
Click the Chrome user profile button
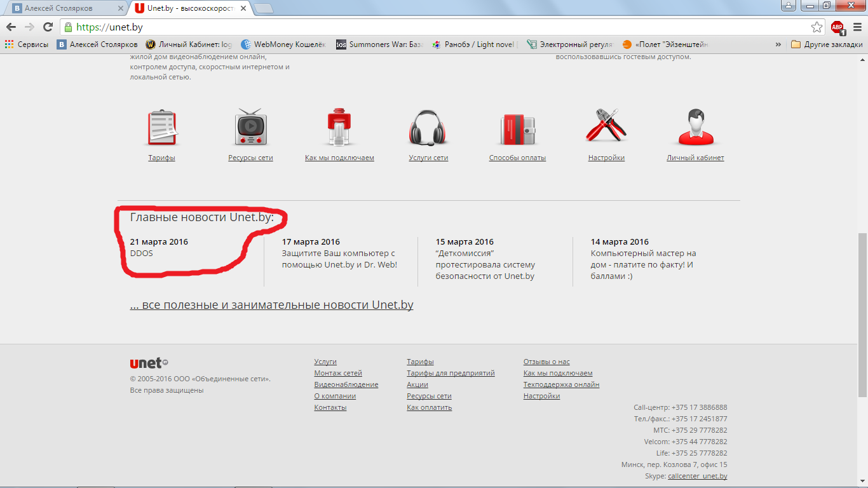789,5
